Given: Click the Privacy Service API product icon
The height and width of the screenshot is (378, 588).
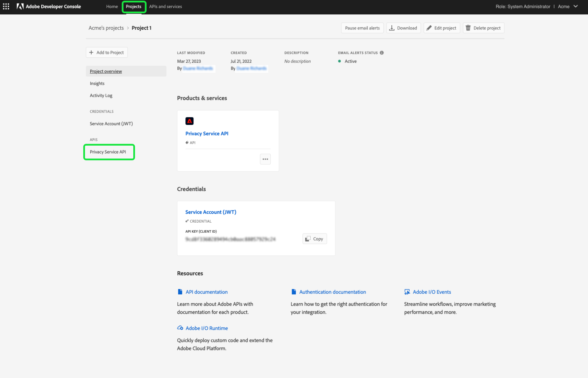Looking at the screenshot, I should point(190,121).
